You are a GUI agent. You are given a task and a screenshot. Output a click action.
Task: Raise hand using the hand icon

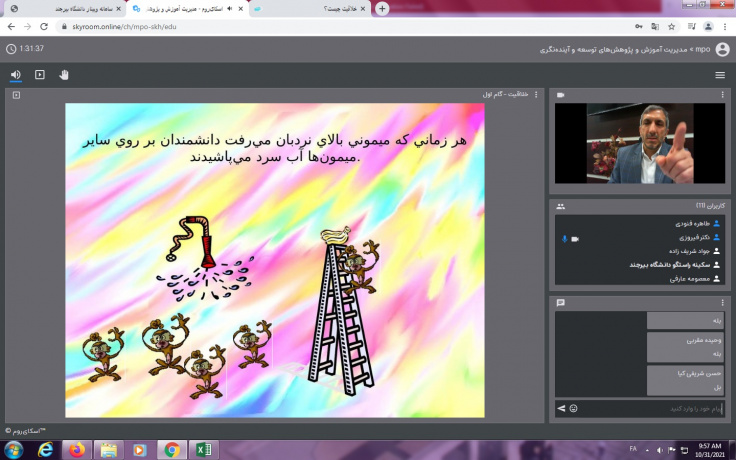click(64, 75)
